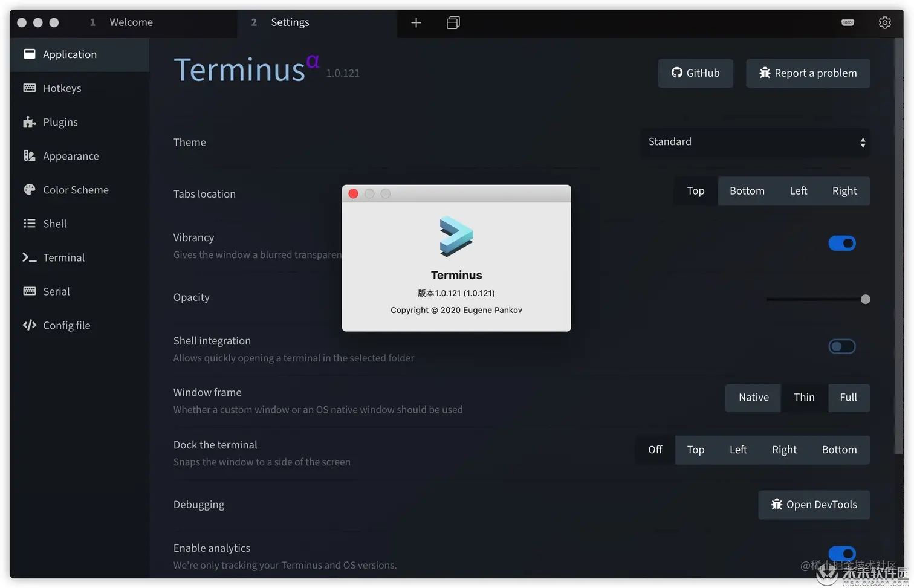The image size is (914, 588).
Task: Click the Terminus logo in About dialog
Action: click(456, 236)
